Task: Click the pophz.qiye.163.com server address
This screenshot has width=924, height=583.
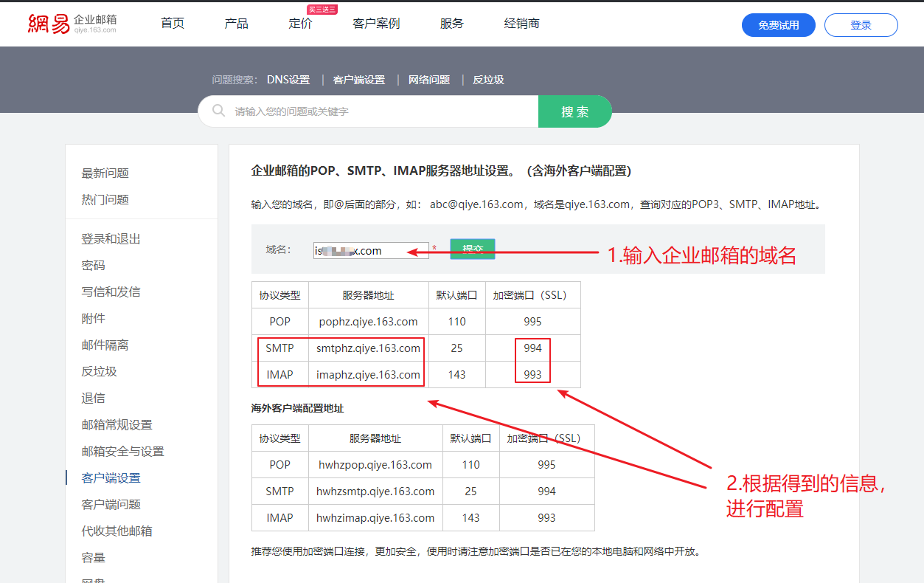Action: pyautogui.click(x=369, y=322)
